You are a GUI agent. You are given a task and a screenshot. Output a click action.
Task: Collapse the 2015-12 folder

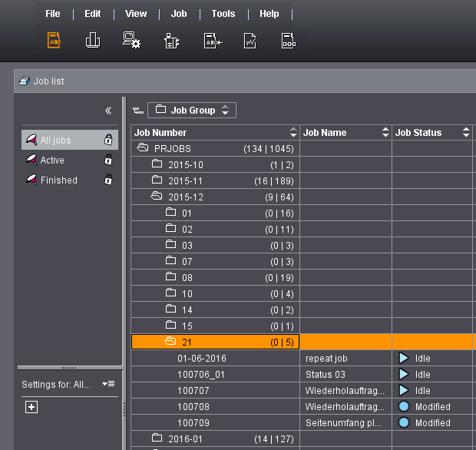157,197
